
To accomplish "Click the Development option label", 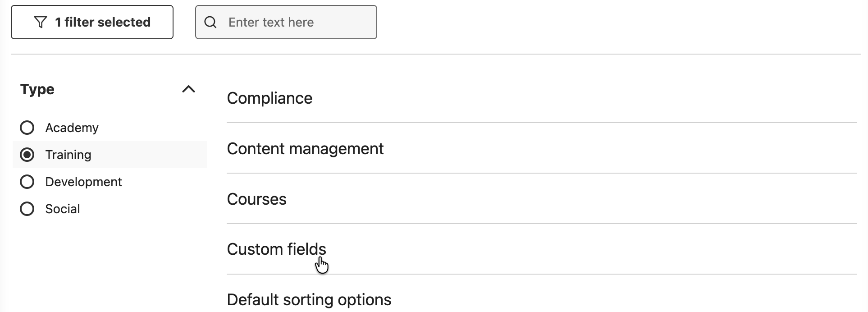I will click(83, 182).
